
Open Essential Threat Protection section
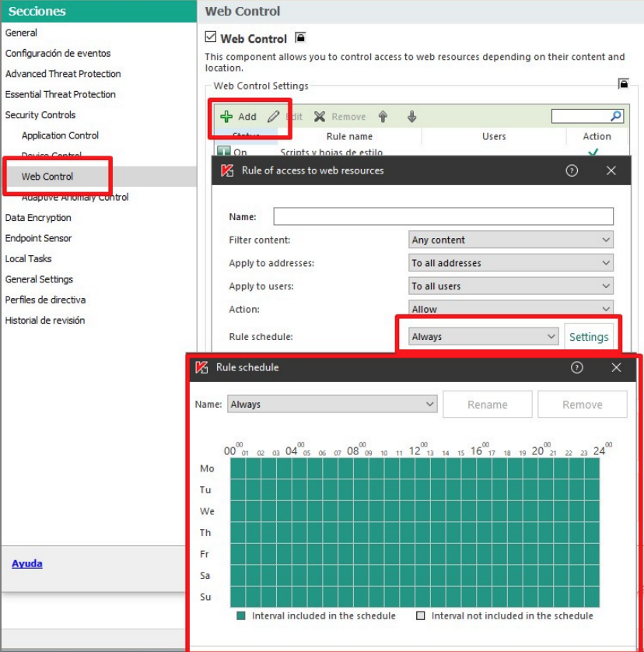point(60,94)
